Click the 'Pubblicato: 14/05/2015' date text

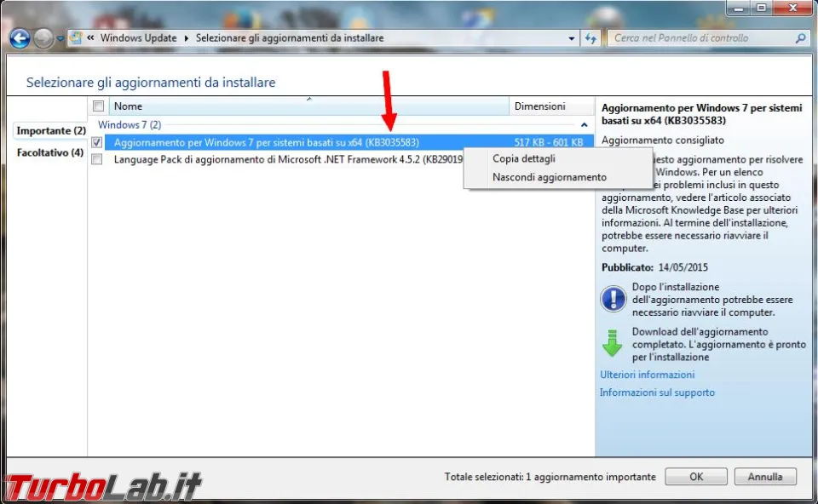[654, 267]
